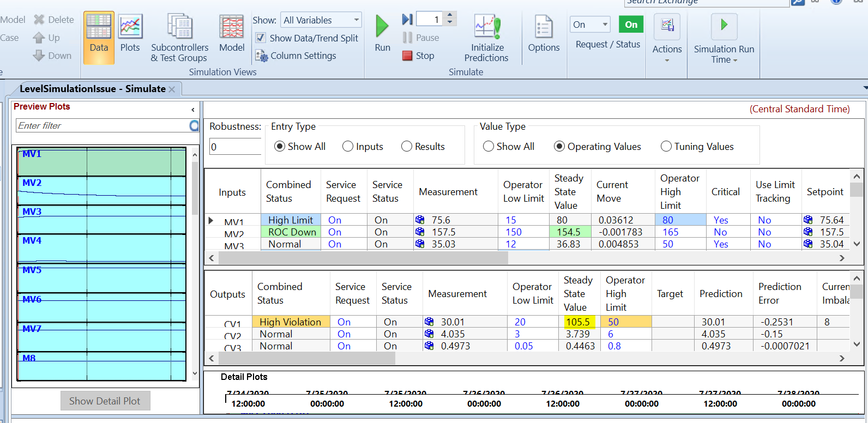Click measurement cube icon for MV2
The image size is (868, 423).
pos(420,232)
